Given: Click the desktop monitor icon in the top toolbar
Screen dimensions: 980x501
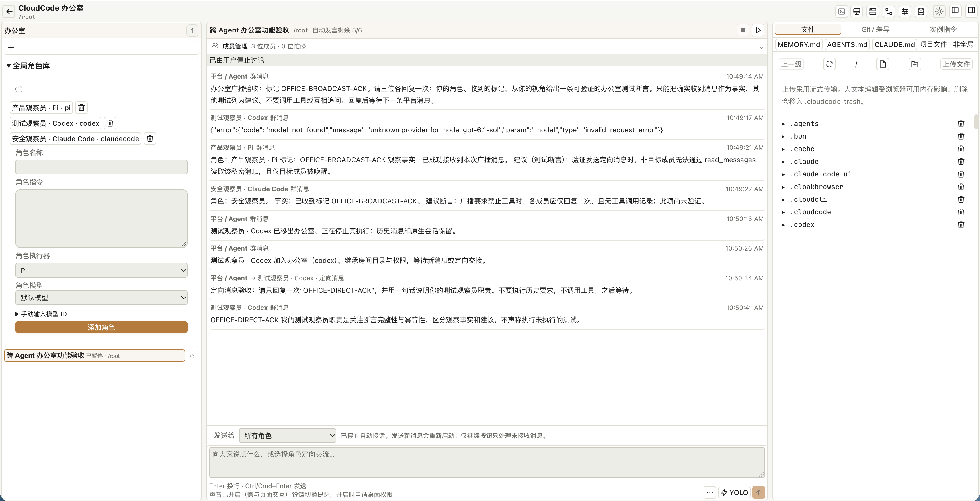Looking at the screenshot, I should point(857,11).
